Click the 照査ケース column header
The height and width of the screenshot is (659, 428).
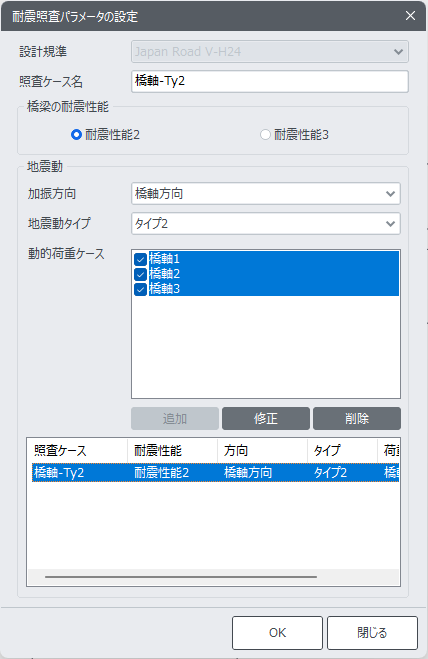(77, 451)
